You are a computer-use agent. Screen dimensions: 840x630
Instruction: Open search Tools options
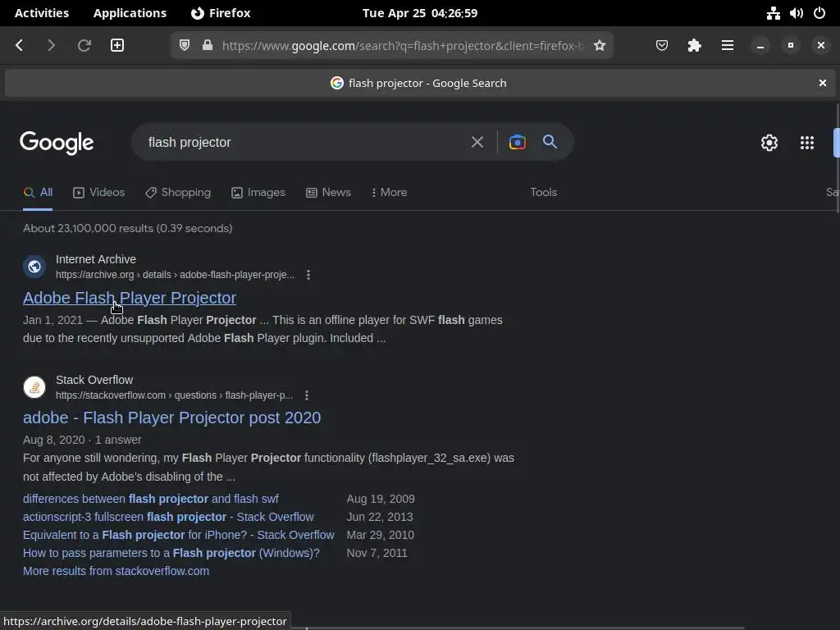543,192
